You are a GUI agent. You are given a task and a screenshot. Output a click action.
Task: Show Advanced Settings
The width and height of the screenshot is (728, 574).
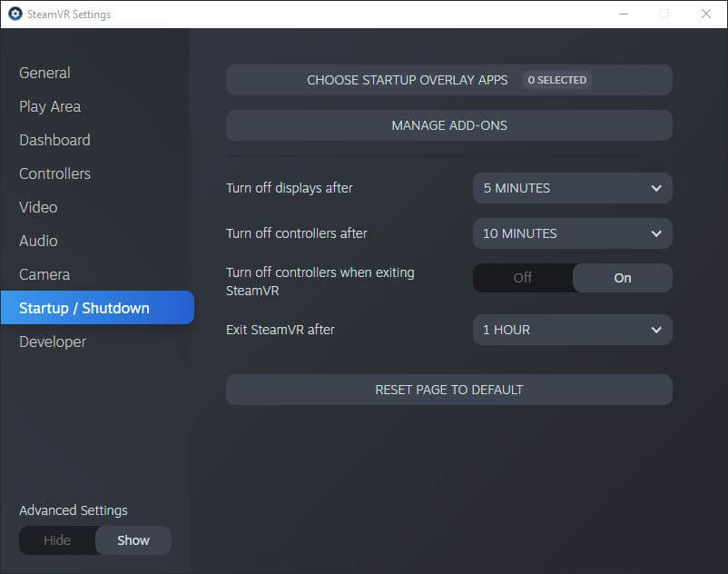pos(133,540)
